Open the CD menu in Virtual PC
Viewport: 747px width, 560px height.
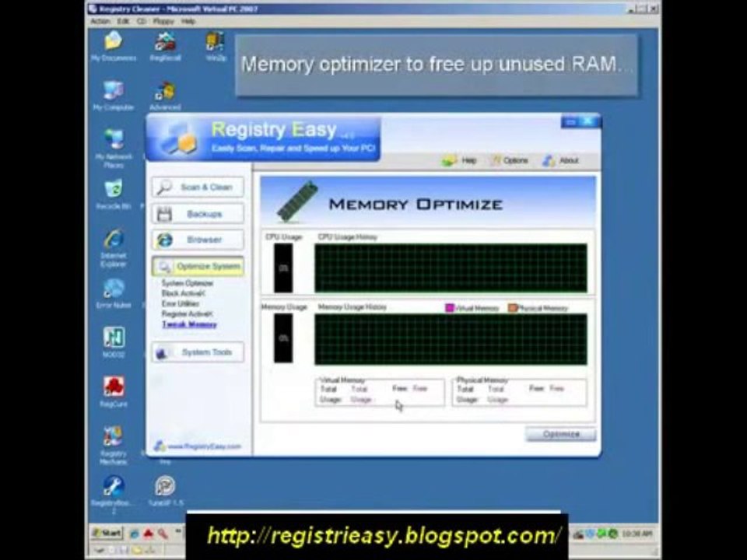[142, 22]
